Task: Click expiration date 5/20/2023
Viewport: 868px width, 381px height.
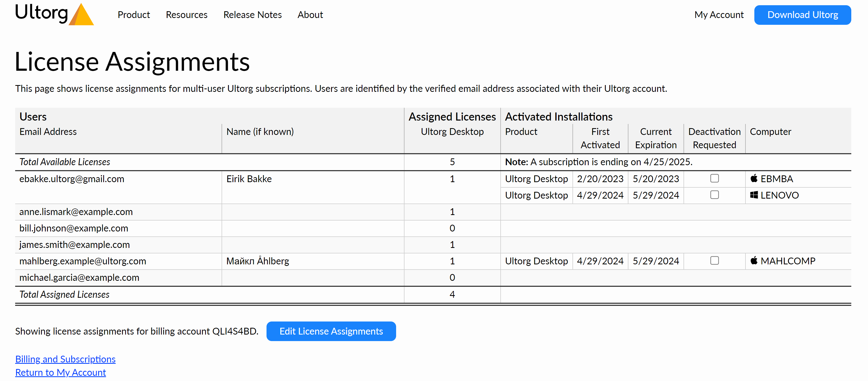Action: [656, 179]
